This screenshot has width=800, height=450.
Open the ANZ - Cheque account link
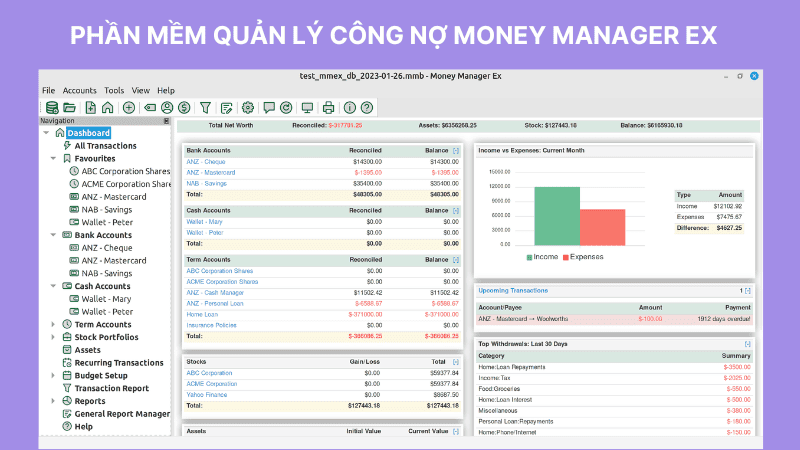pos(206,162)
